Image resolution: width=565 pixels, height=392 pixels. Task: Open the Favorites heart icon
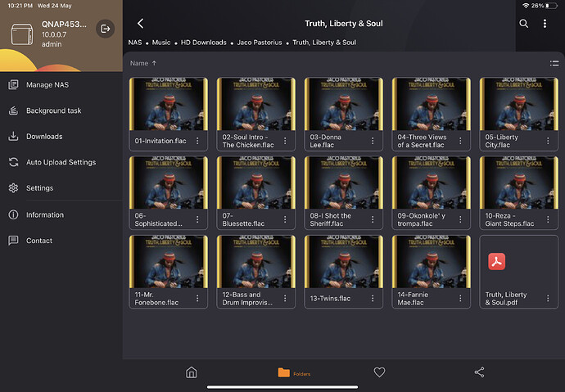point(379,372)
